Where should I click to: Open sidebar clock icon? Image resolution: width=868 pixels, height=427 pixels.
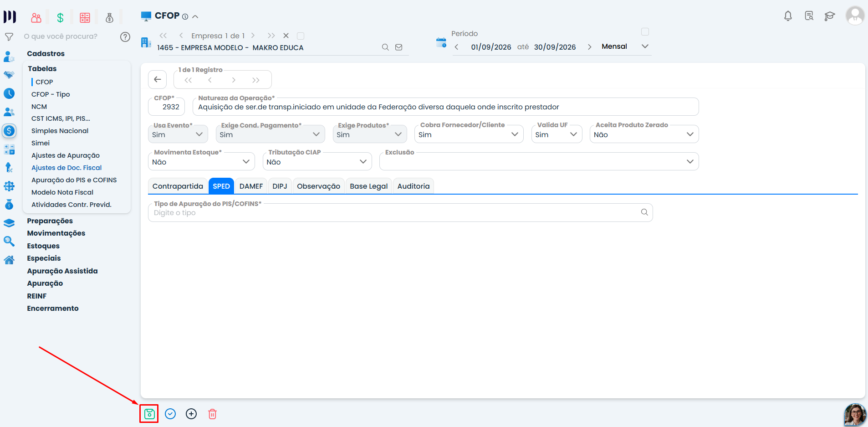point(9,93)
